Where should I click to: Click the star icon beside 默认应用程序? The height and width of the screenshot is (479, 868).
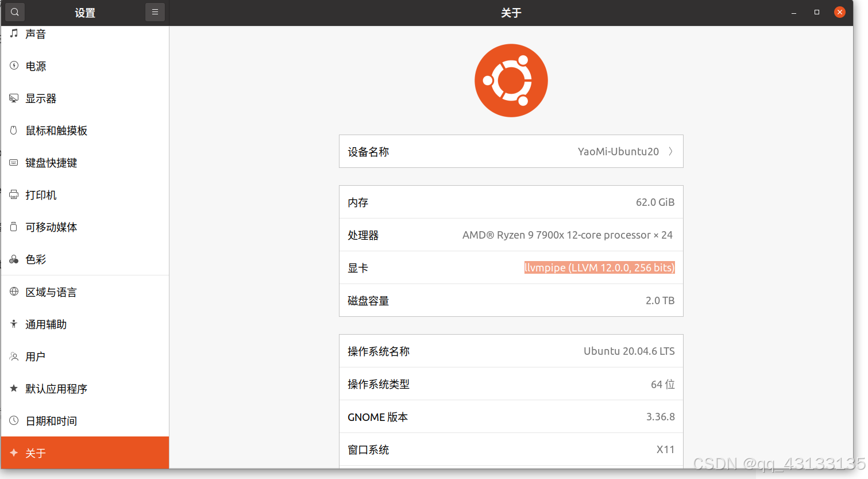[14, 389]
